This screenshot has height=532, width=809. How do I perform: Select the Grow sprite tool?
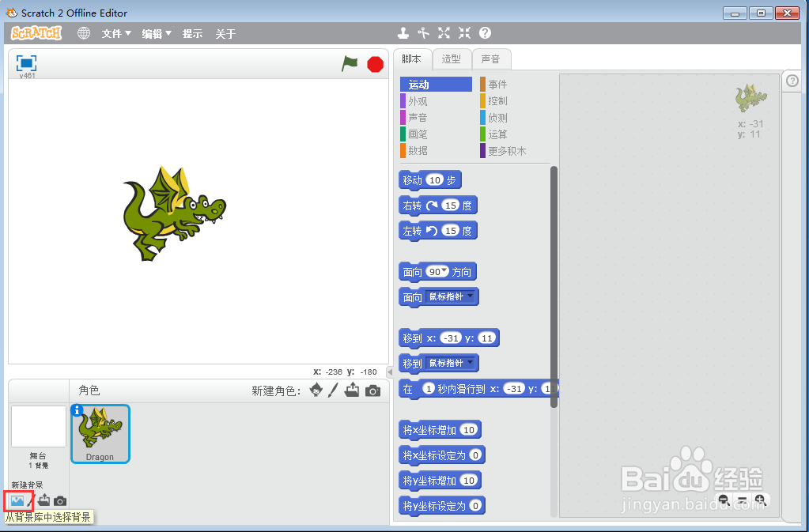pos(444,33)
